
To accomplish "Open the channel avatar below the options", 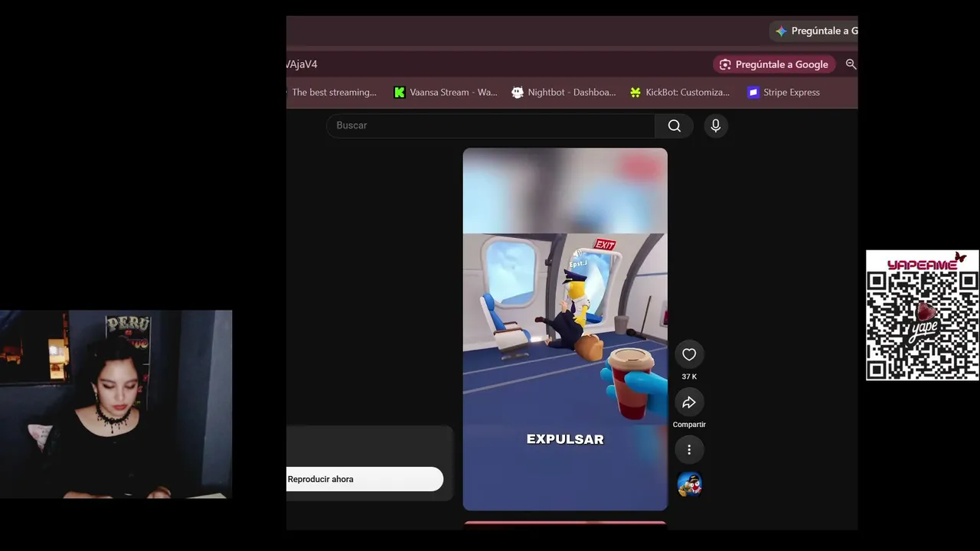I will coord(689,484).
